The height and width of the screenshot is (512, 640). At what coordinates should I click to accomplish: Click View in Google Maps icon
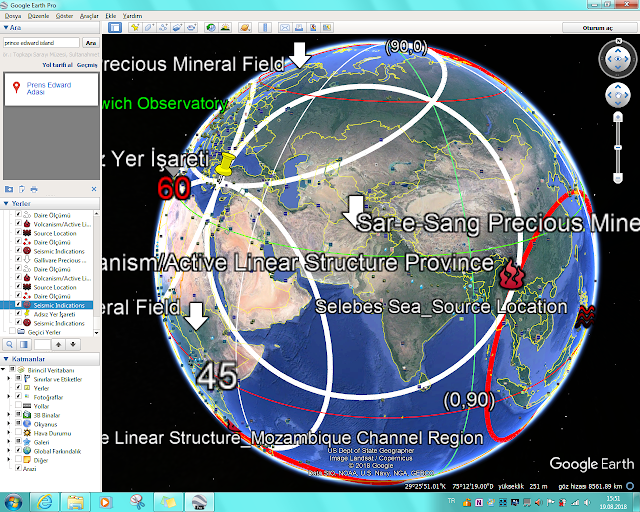(327, 27)
